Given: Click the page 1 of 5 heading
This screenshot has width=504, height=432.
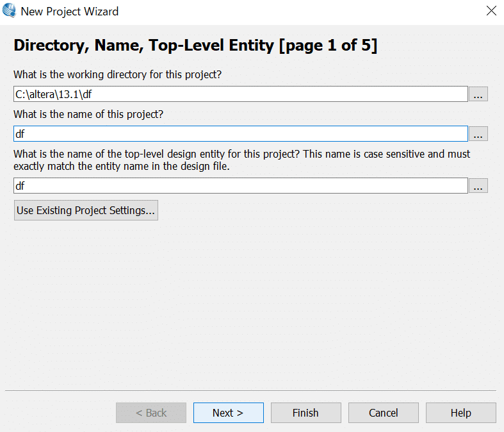Looking at the screenshot, I should click(195, 45).
